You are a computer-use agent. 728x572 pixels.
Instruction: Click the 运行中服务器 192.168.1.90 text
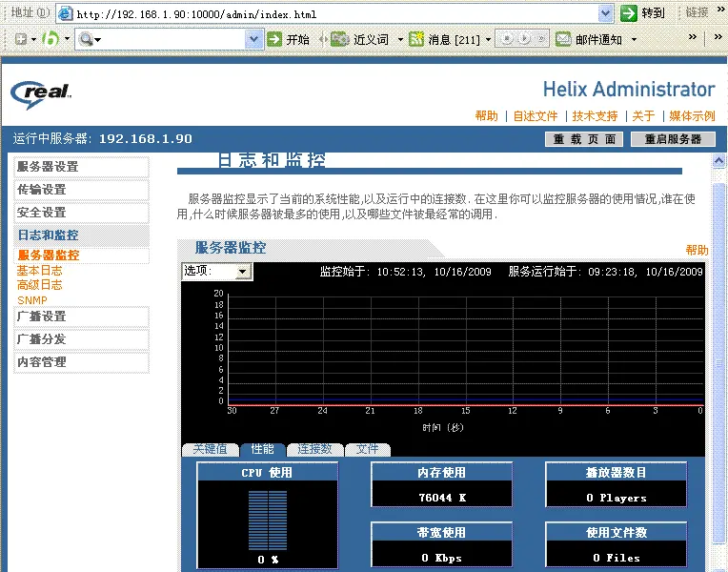click(x=102, y=138)
